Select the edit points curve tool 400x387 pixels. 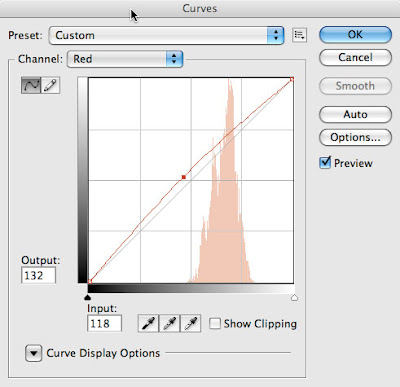tap(31, 85)
